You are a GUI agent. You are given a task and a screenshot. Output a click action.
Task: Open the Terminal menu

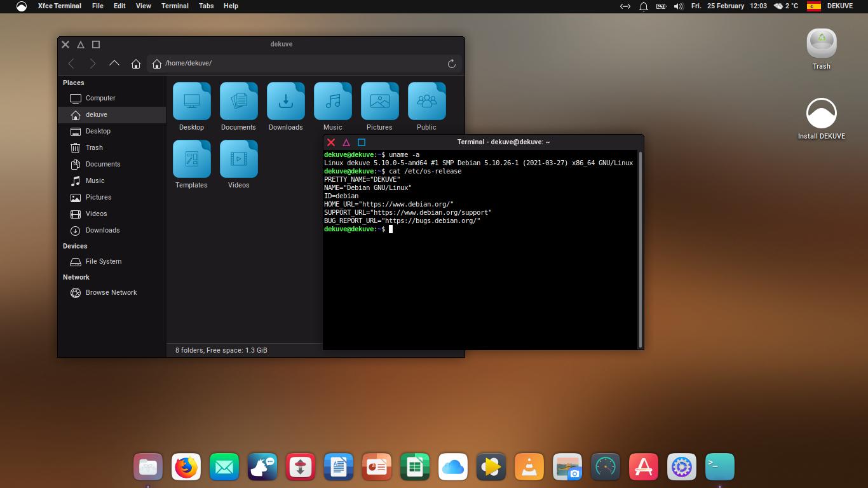[175, 6]
